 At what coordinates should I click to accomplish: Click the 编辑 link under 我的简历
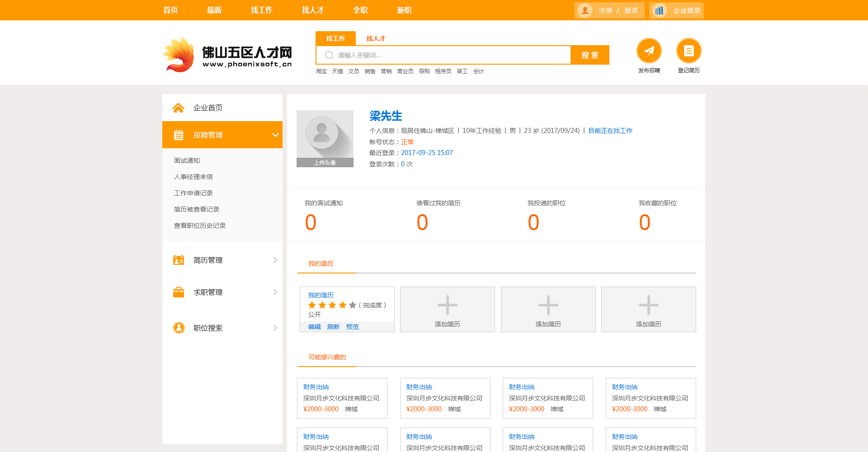(x=314, y=327)
